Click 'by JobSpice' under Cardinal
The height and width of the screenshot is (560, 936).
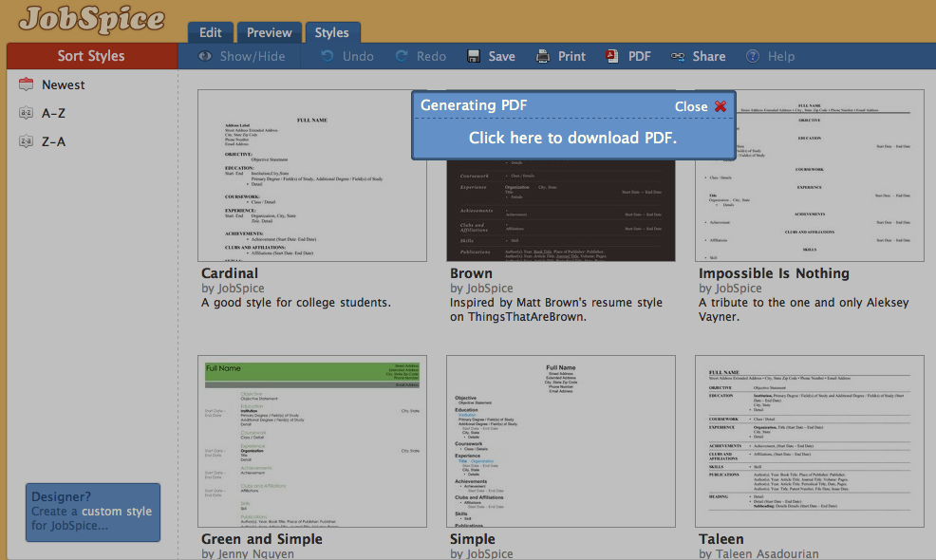click(233, 289)
